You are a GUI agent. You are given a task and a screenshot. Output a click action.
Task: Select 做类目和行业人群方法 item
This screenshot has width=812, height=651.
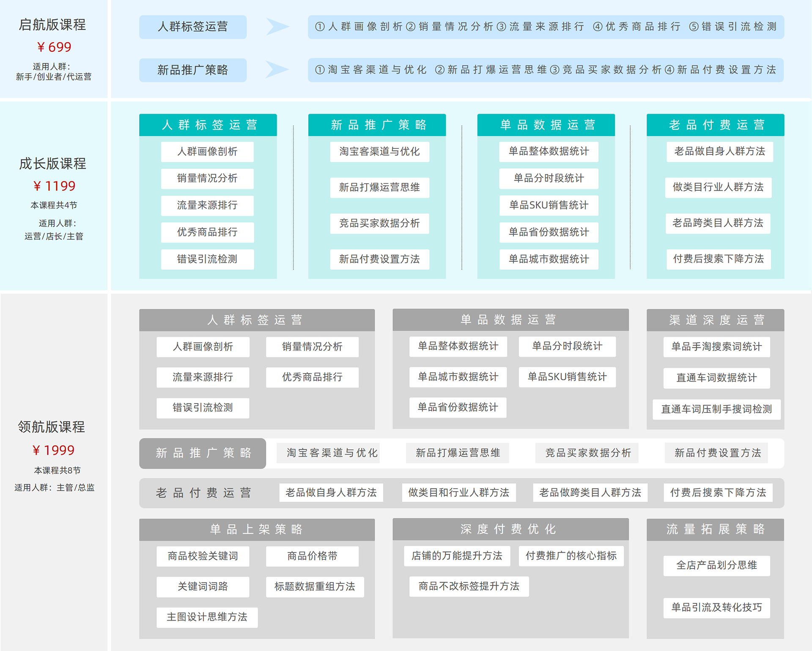(459, 493)
